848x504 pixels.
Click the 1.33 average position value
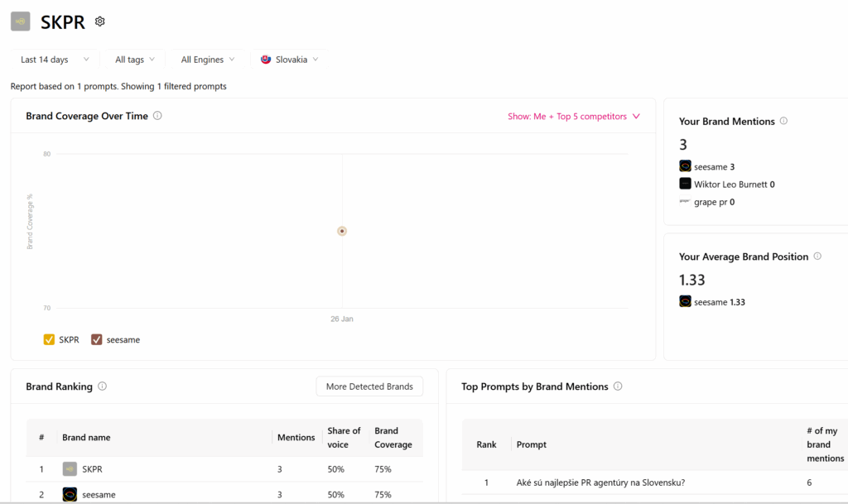[692, 280]
